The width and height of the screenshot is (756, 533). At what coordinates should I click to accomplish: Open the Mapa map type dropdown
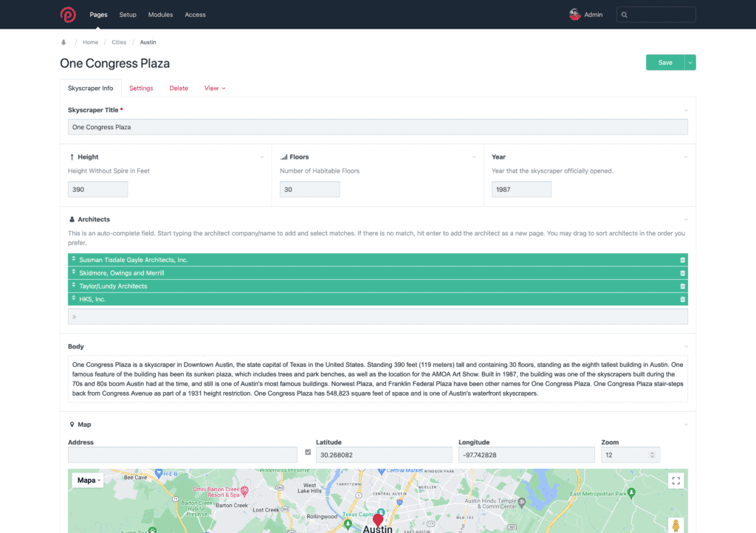coord(88,481)
